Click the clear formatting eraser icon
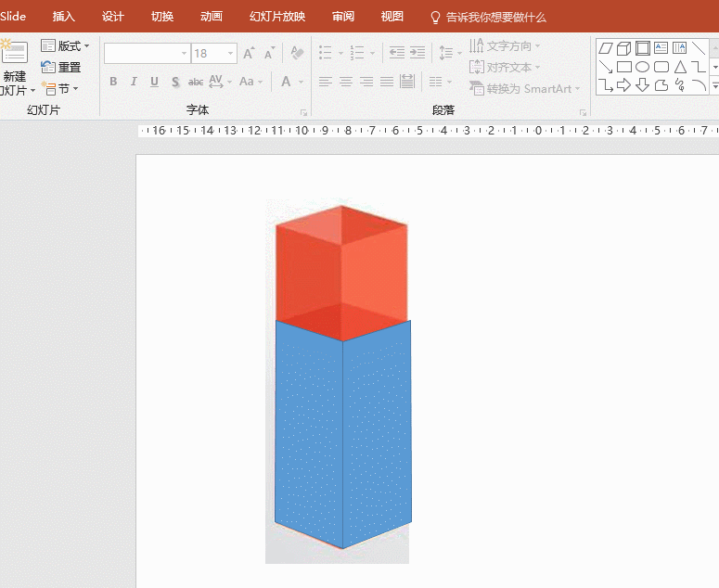719x588 pixels. tap(297, 53)
